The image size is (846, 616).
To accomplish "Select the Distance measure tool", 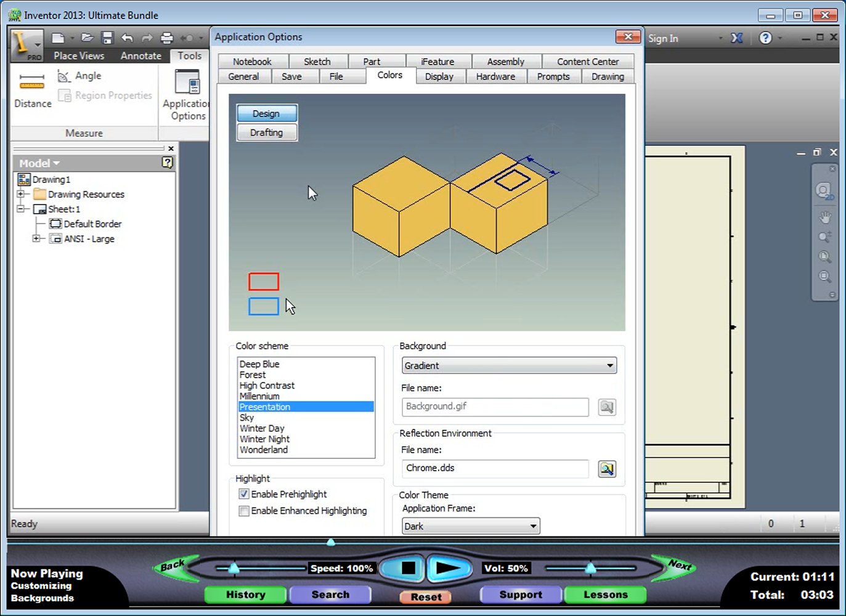I will coord(33,89).
